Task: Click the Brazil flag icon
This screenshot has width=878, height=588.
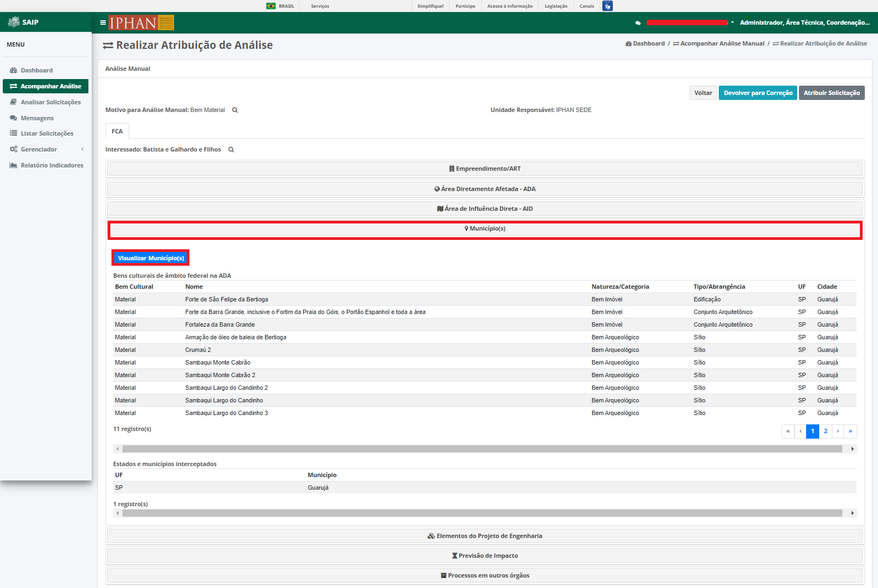Action: point(271,6)
